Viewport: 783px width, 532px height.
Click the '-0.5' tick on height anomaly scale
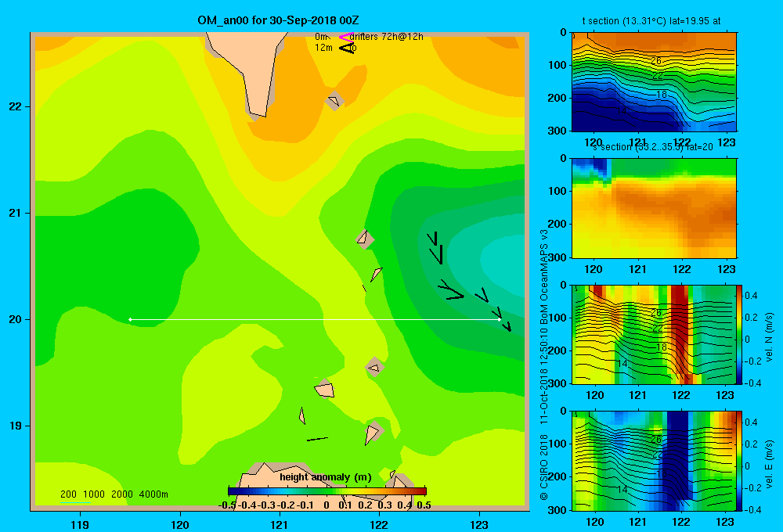[227, 505]
